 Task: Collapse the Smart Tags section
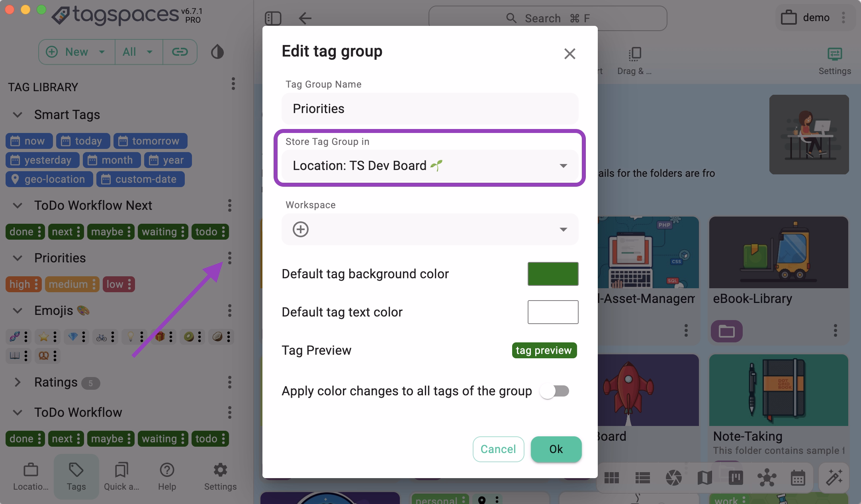(18, 115)
